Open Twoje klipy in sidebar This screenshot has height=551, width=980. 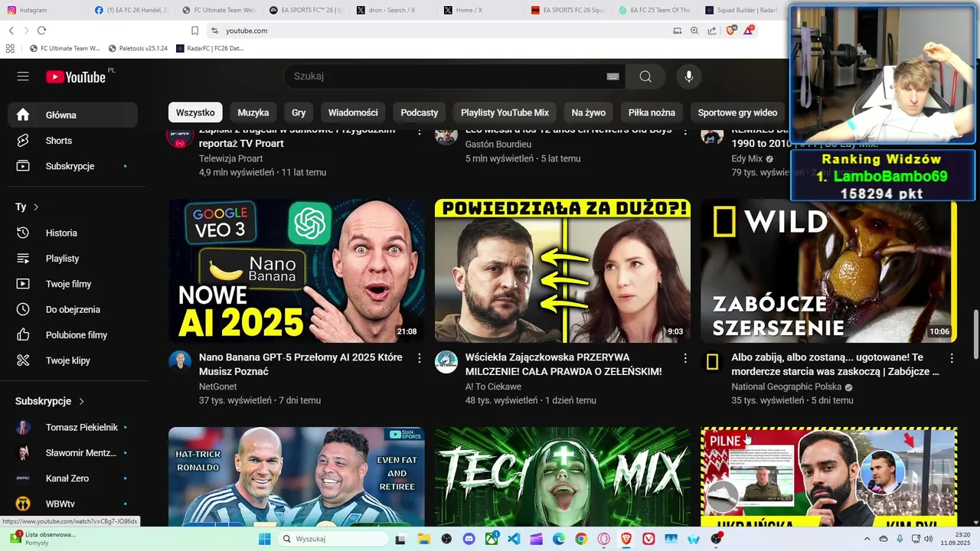tap(73, 360)
